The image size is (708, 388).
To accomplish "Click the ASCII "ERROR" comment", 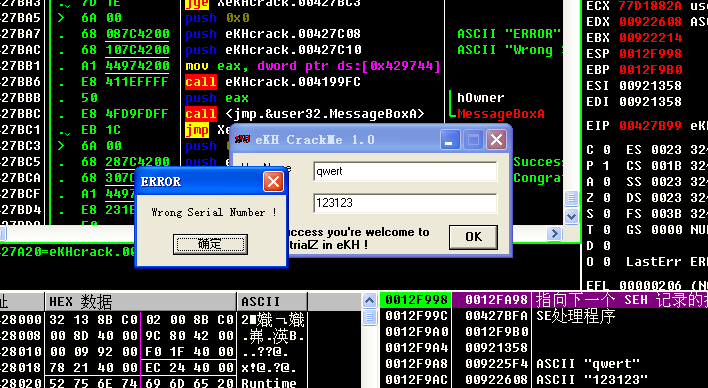I will pyautogui.click(x=509, y=34).
